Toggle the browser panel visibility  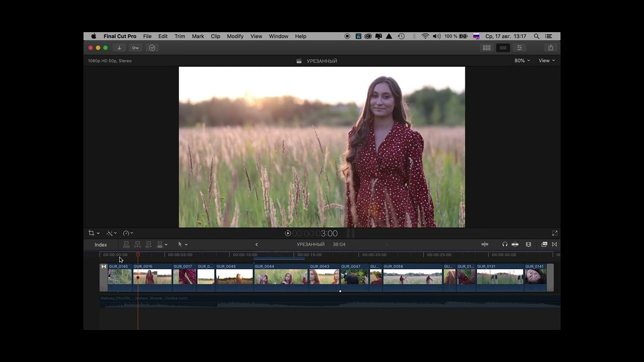487,48
